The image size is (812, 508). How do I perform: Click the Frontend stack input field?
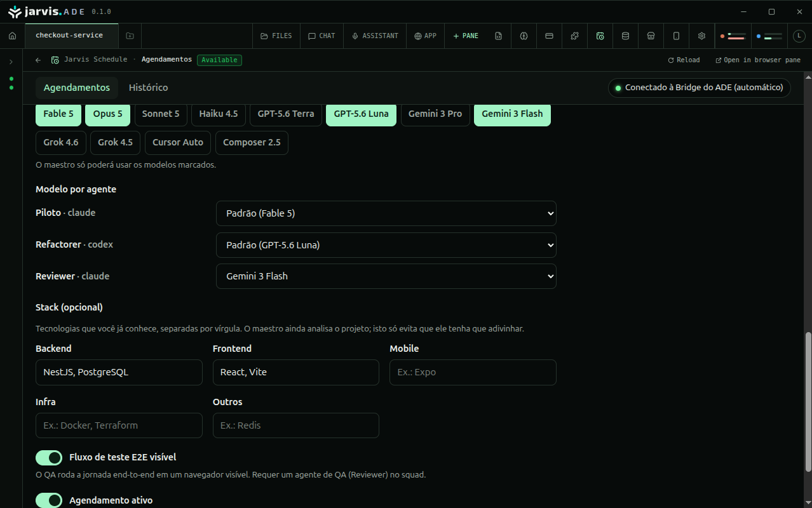coord(296,372)
